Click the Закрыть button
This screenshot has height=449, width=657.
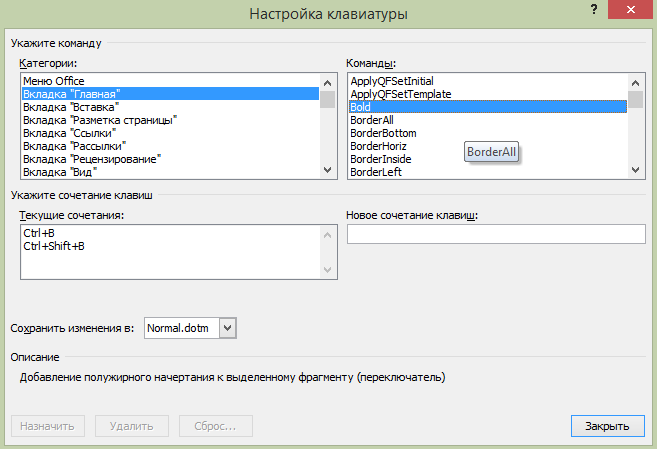pos(608,426)
